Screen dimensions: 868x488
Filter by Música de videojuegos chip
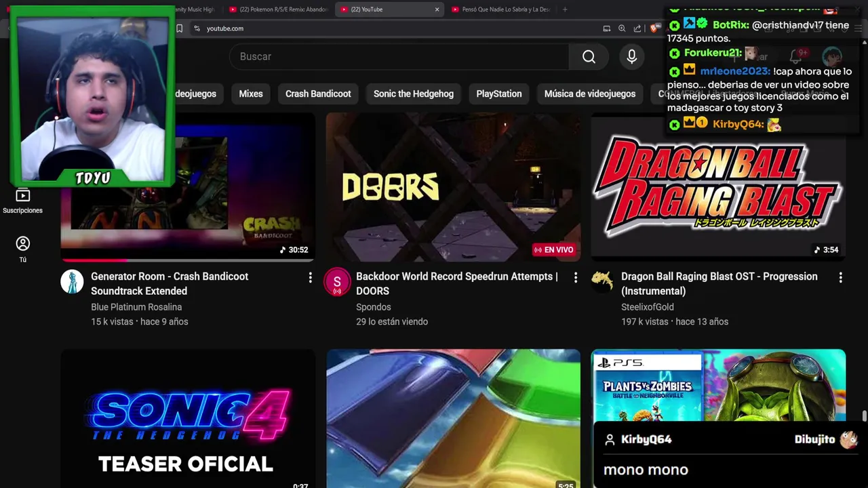[x=590, y=94]
